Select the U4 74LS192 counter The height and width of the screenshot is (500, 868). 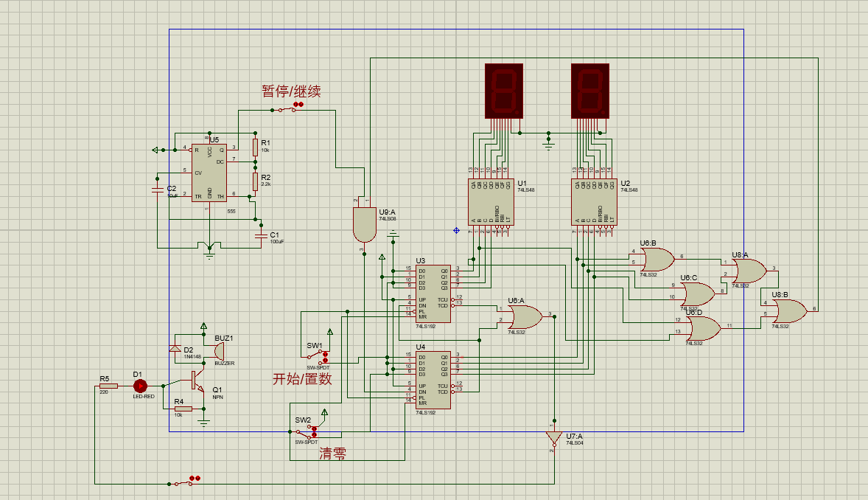coord(433,381)
